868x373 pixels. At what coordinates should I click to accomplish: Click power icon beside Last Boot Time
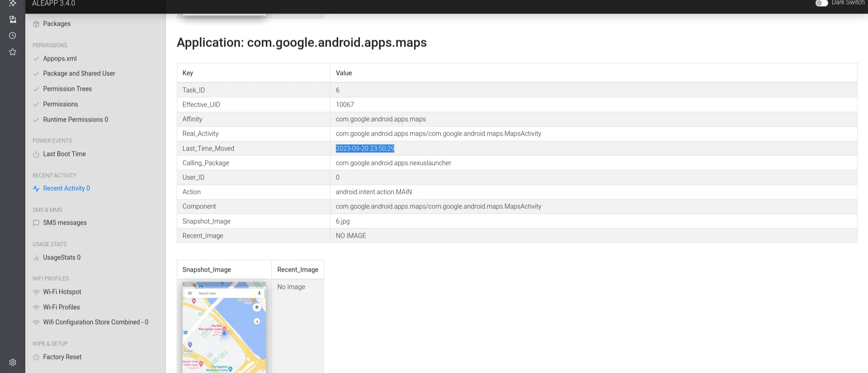click(x=36, y=154)
